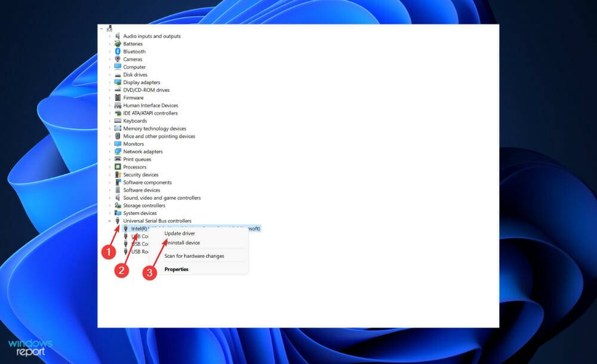Viewport: 597px width, 364px height.
Task: Select the Memory technology devices label
Action: point(155,128)
